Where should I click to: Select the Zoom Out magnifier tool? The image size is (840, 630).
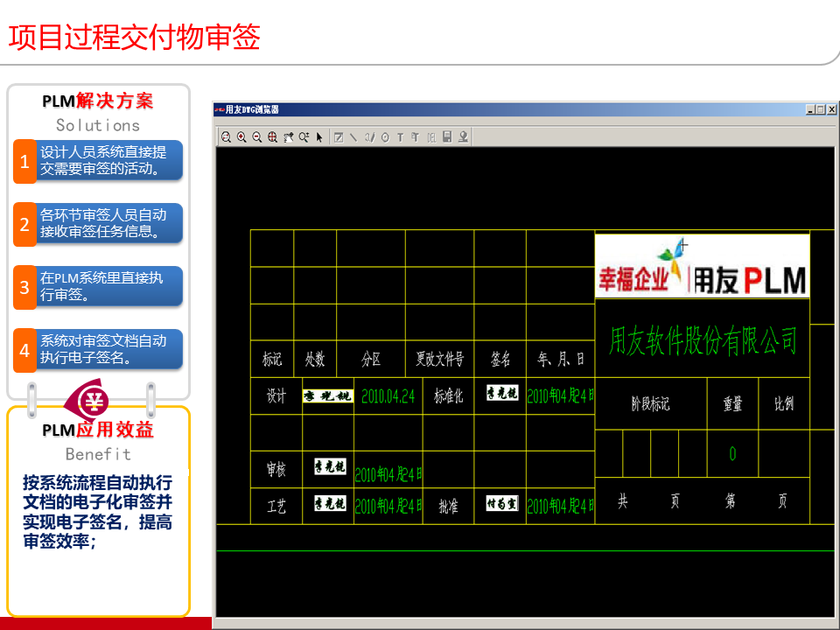point(257,137)
